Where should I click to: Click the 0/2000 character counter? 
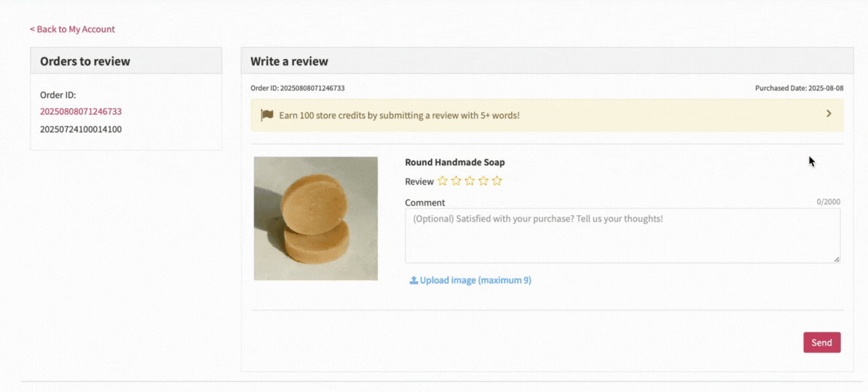(x=828, y=201)
